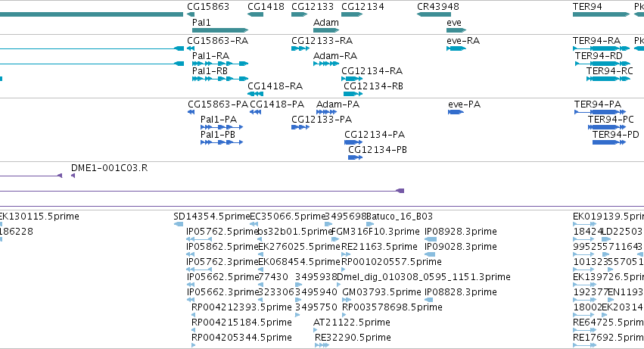Screen dimensions: 644x349
Task: Select the CG12134-RB transcript label
Action: pyautogui.click(x=373, y=86)
